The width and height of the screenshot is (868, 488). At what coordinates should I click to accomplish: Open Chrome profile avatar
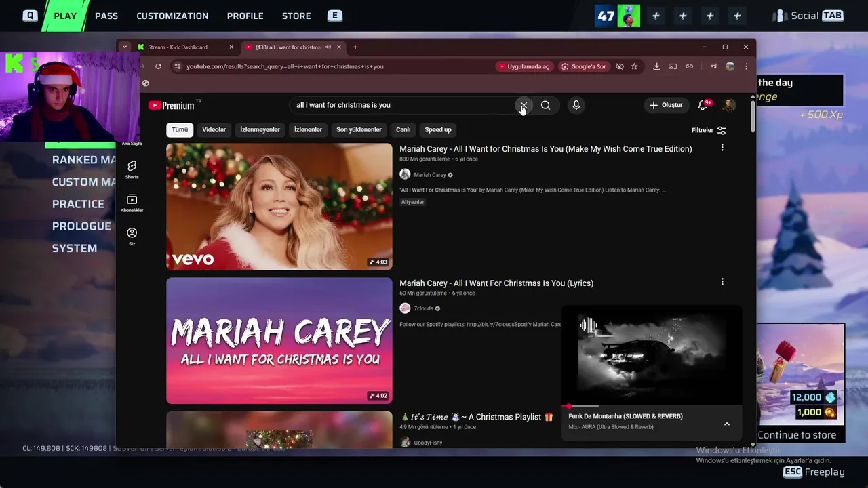click(x=730, y=66)
